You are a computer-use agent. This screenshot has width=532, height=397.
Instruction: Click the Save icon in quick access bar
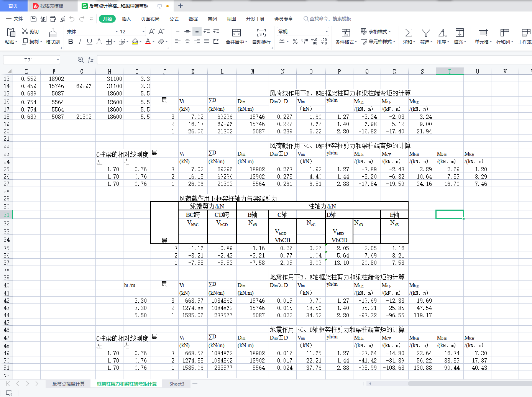(33, 19)
